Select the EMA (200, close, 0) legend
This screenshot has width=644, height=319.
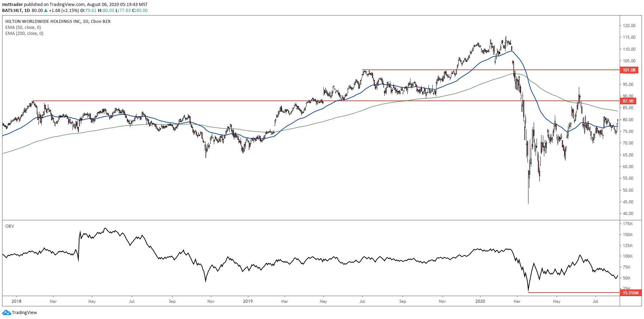(x=24, y=33)
